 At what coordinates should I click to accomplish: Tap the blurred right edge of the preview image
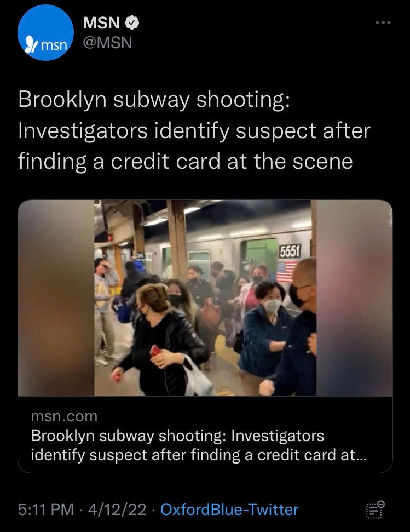coord(354,298)
